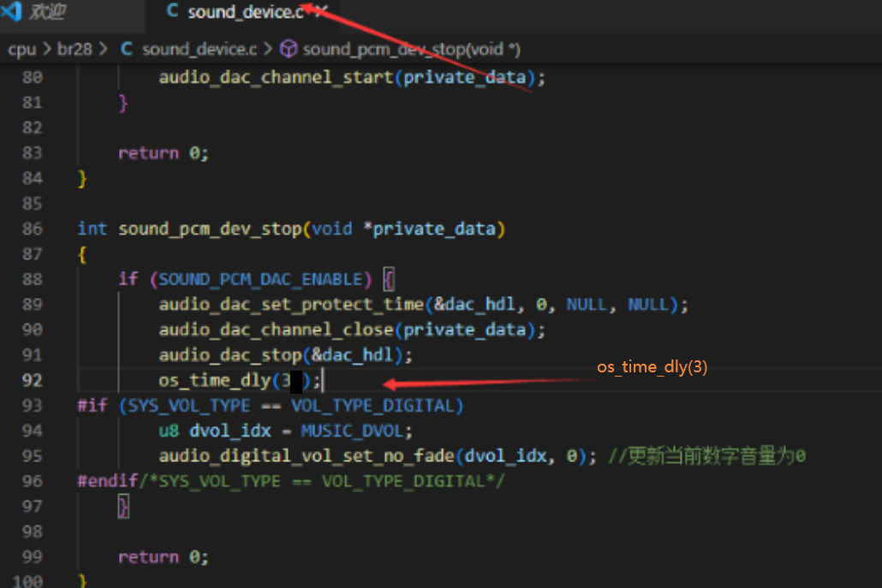Image resolution: width=882 pixels, height=588 pixels.
Task: Click audio_digital_vol_set_no_fade call on line 95
Action: coord(306,456)
